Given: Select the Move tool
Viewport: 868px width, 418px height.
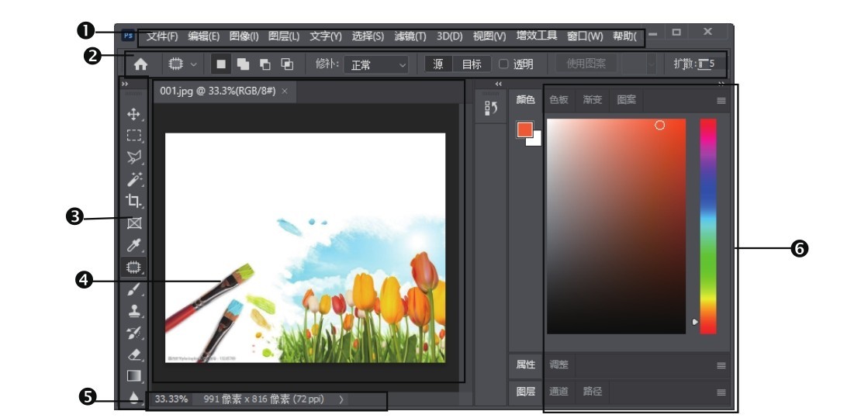Looking at the screenshot, I should click(x=134, y=114).
